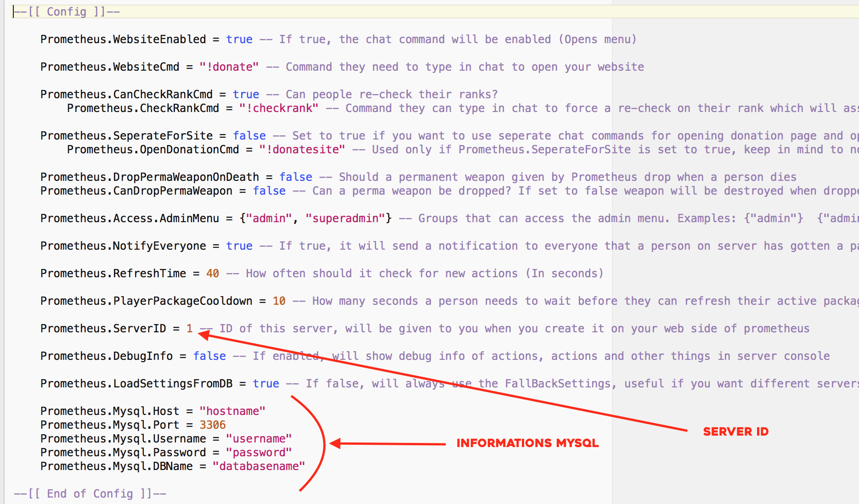Select the "password" Mysql string
This screenshot has height=504, width=859.
259,453
